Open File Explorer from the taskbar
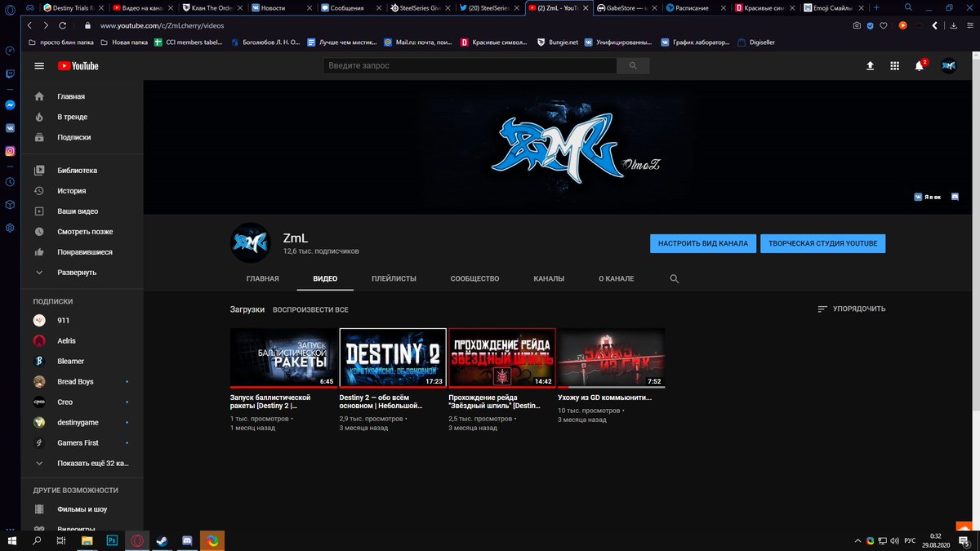 point(87,540)
